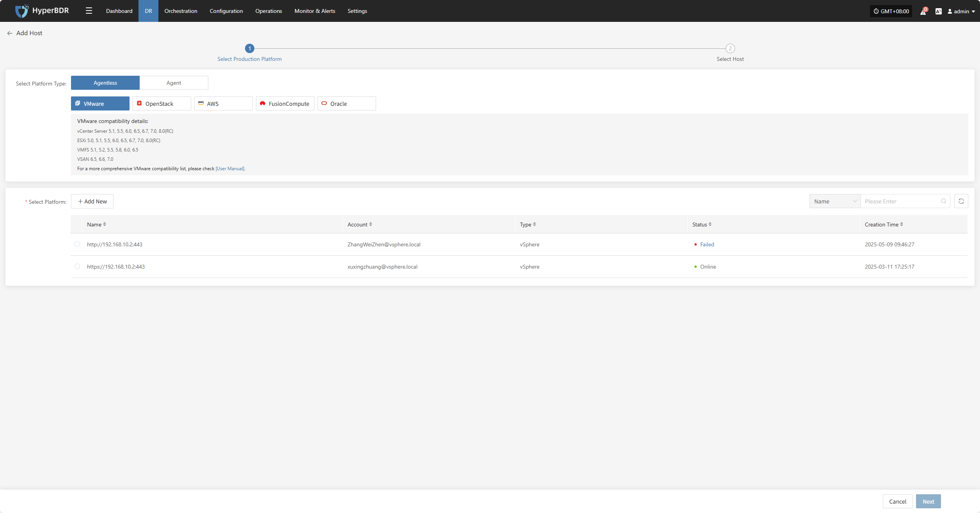The height and width of the screenshot is (513, 980).
Task: Click the ZhangWeiZhen@vsphere.local account cell
Action: point(384,244)
